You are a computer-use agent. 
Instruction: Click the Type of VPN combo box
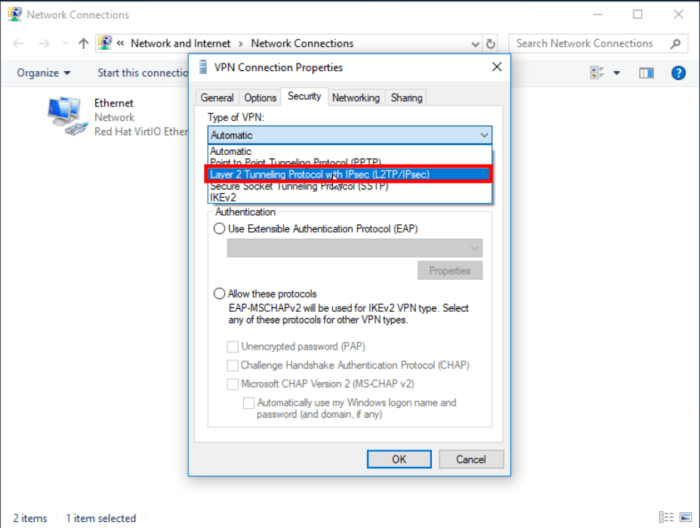pos(350,135)
